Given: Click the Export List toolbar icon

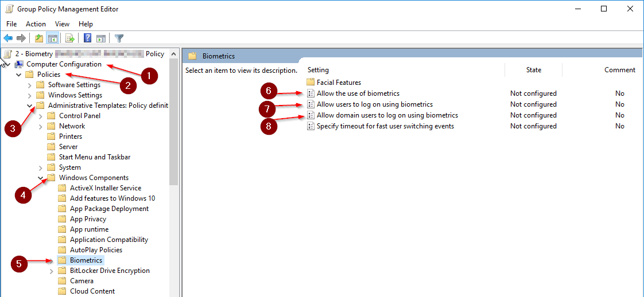Looking at the screenshot, I should [70, 38].
